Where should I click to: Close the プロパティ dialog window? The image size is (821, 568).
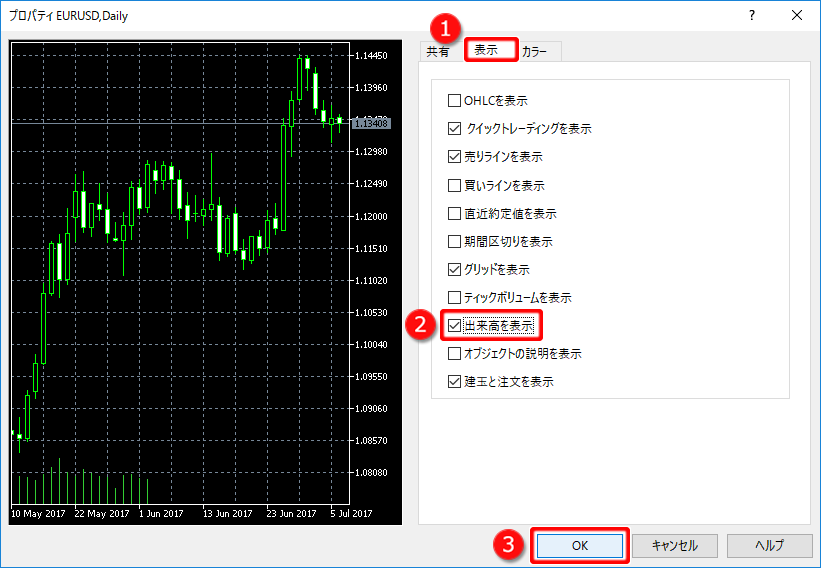pyautogui.click(x=797, y=15)
